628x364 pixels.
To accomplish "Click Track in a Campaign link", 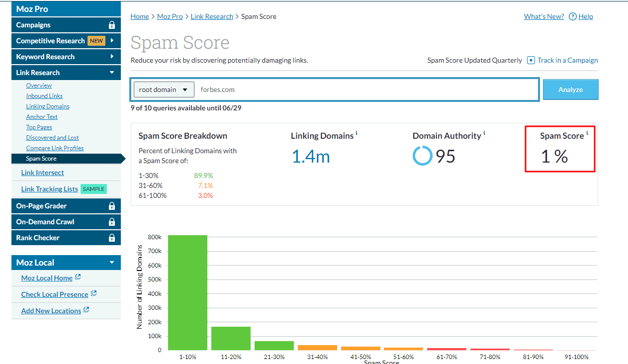I will 568,60.
